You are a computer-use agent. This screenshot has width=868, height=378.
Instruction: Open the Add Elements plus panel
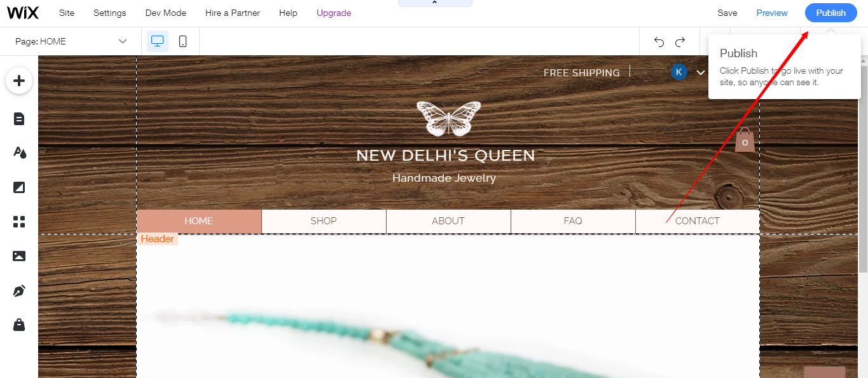click(19, 81)
